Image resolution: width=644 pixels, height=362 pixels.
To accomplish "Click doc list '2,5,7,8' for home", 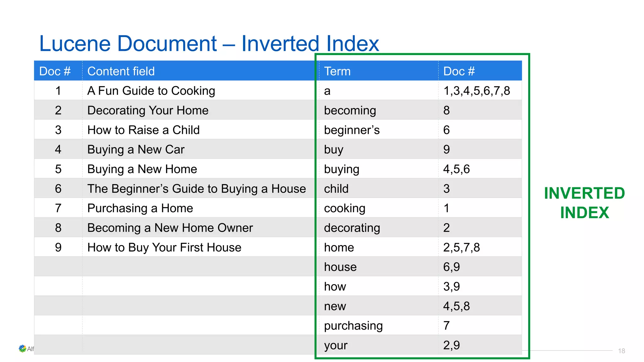I will click(x=462, y=248).
